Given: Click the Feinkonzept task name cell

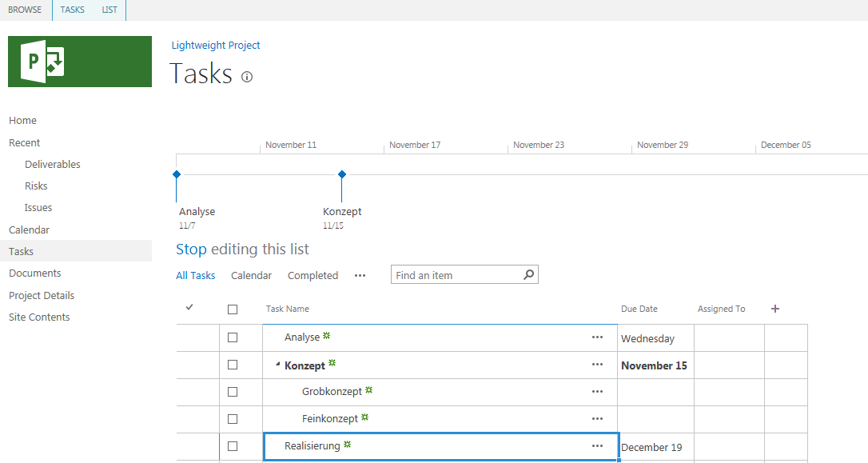Looking at the screenshot, I should coord(440,419).
